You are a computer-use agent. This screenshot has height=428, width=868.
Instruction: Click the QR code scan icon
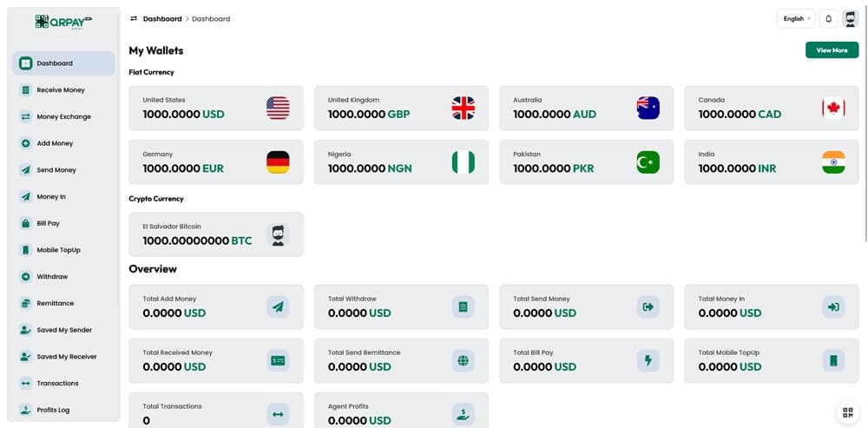click(x=847, y=413)
